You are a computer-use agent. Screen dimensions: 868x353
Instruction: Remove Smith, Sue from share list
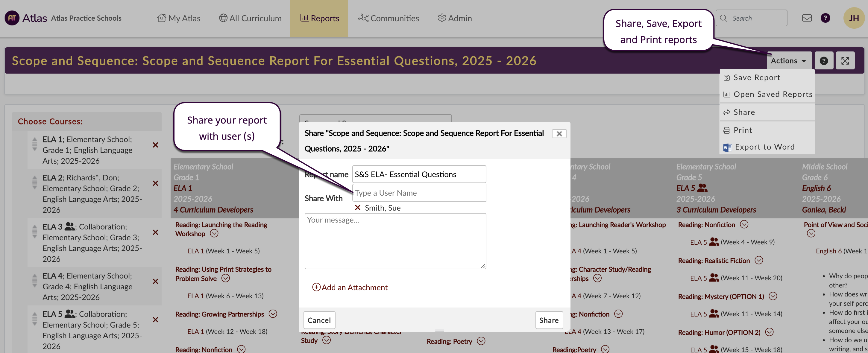[x=357, y=208]
